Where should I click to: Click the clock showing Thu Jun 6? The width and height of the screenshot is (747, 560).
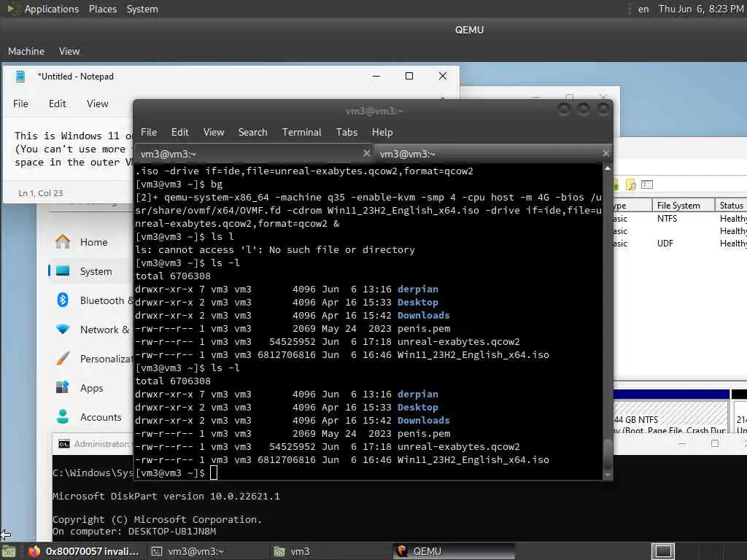(x=701, y=9)
